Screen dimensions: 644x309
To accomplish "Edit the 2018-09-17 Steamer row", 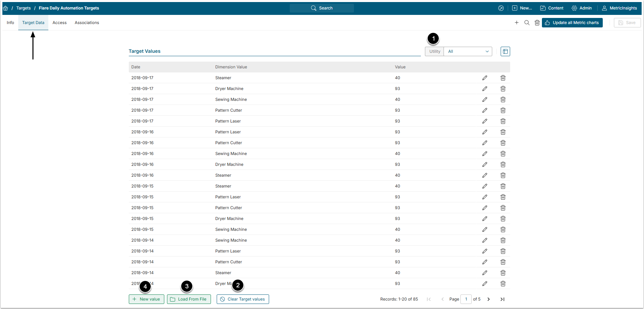I will [484, 78].
